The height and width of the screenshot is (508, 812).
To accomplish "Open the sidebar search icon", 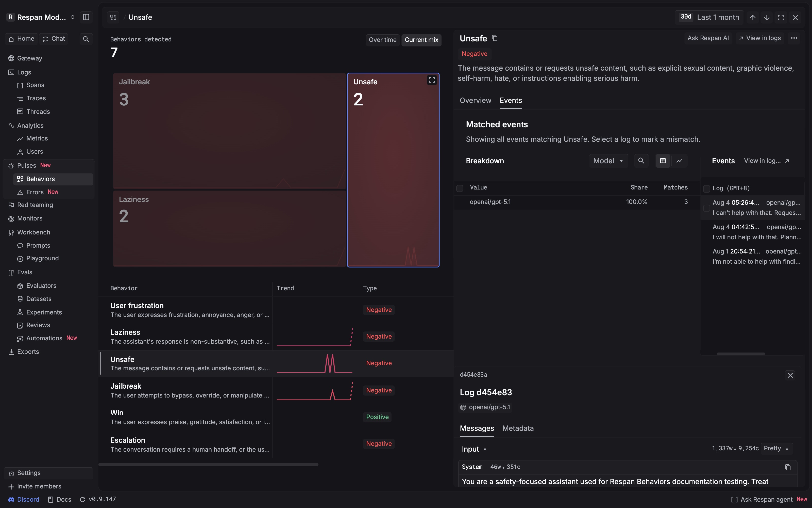I will pos(86,39).
